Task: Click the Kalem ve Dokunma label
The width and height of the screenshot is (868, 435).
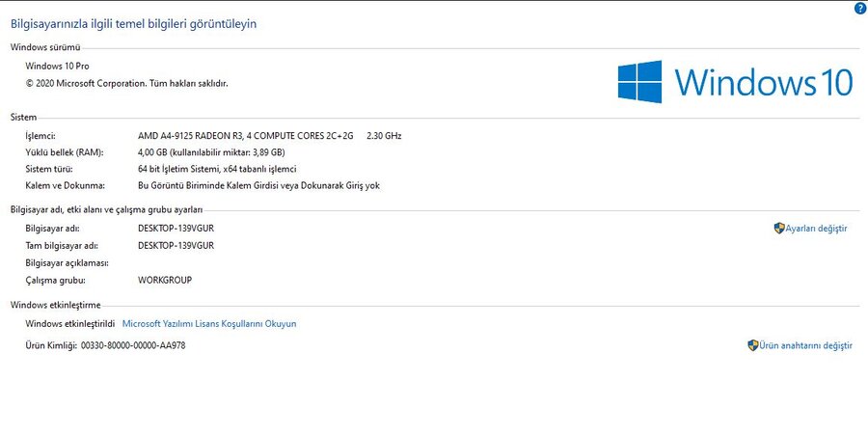Action: click(66, 186)
